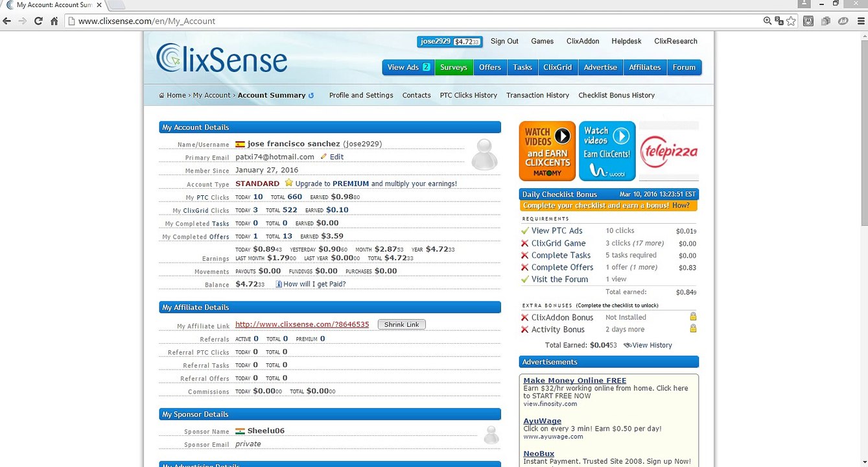Open the Contacts page
This screenshot has height=467, width=868.
tap(416, 95)
